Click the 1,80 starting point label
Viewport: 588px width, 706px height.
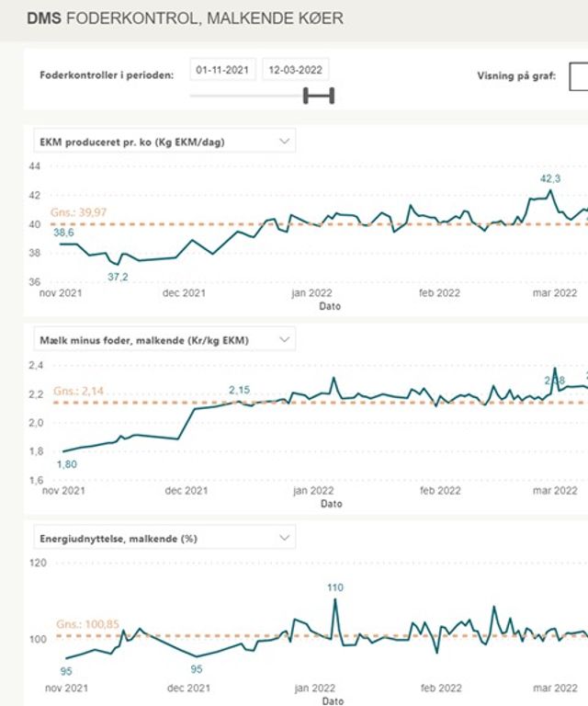pos(66,464)
